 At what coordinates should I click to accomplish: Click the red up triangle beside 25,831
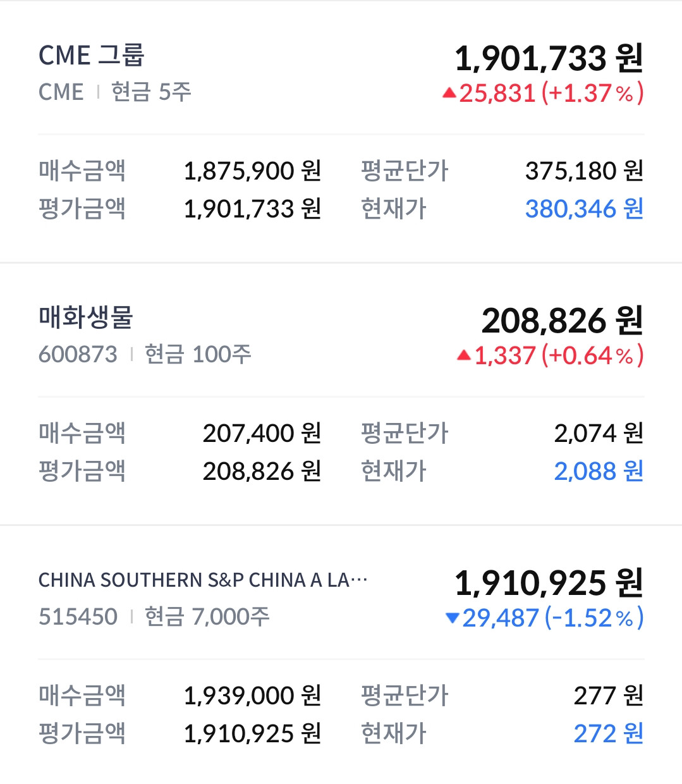coord(449,94)
